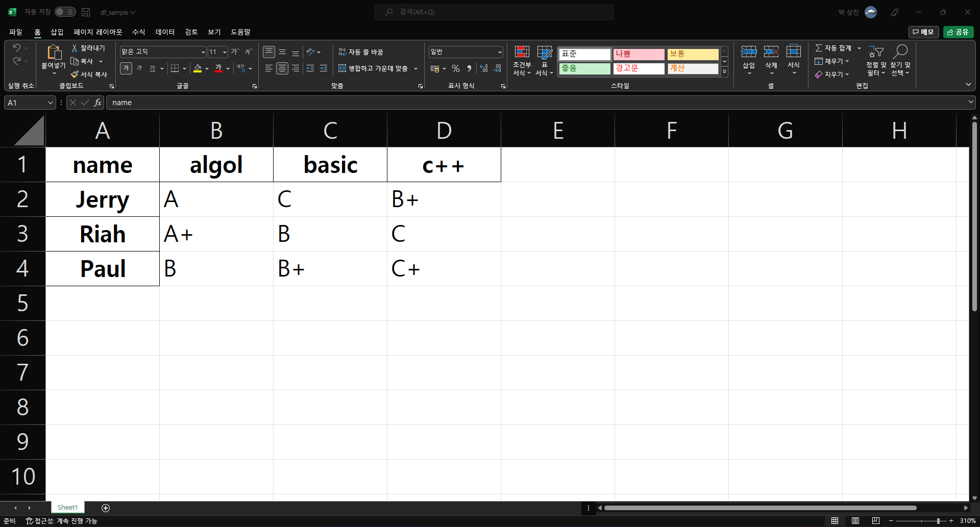Click the save icon in title bar
This screenshot has width=980, height=527.
pyautogui.click(x=86, y=12)
